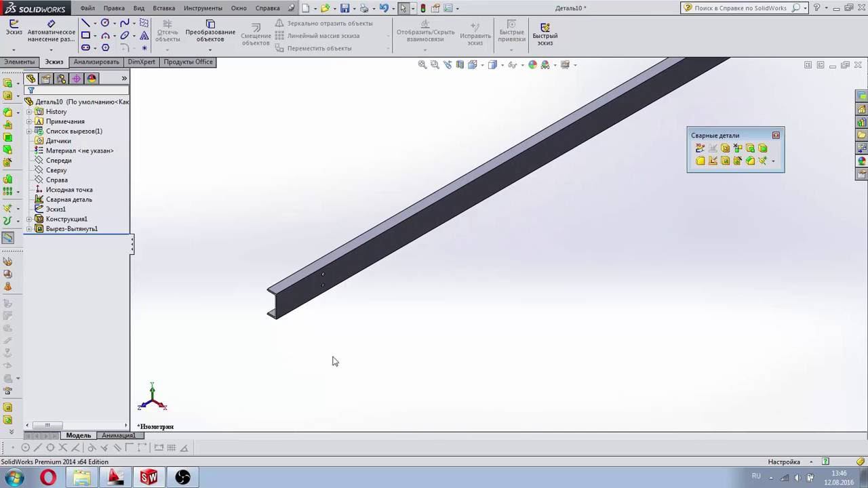Click Edit Appearance color-ball in view toolbar
The image size is (868, 488).
532,65
